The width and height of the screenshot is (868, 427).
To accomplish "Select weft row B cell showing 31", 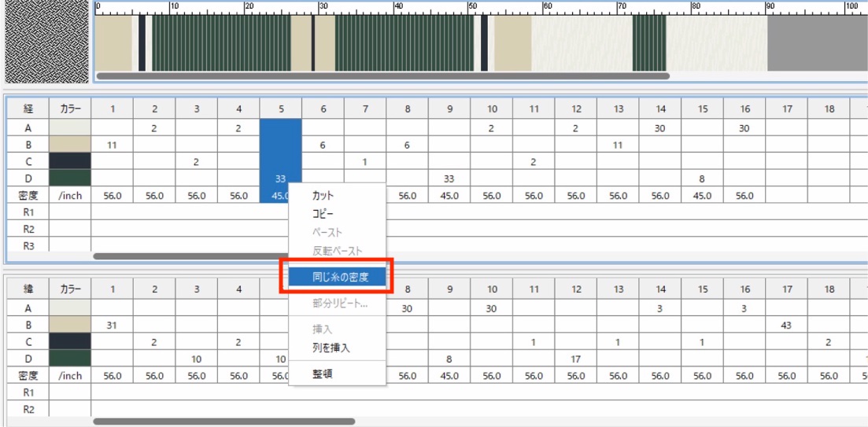I will (x=112, y=325).
